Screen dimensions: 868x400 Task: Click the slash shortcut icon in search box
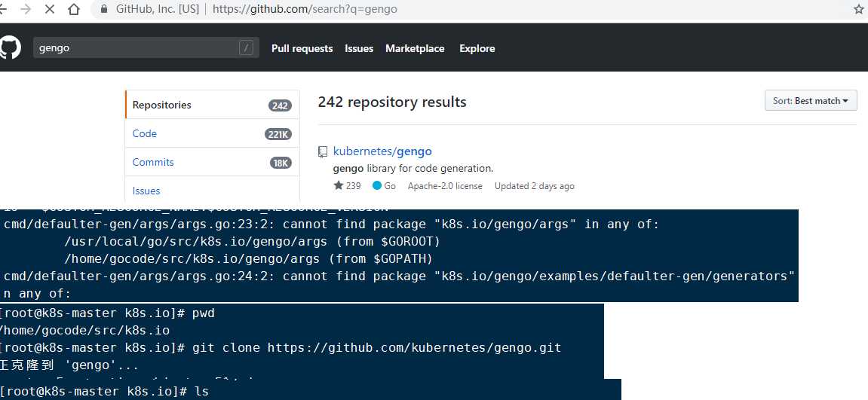(247, 48)
